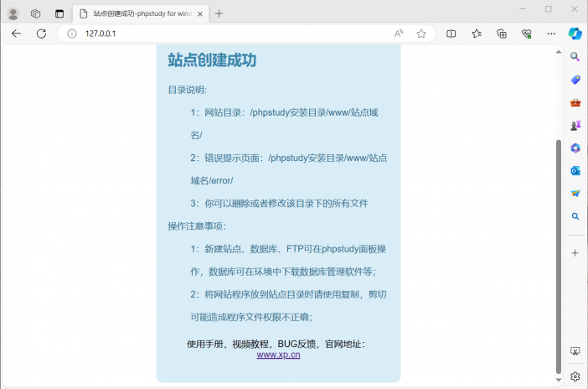The height and width of the screenshot is (389, 588).
Task: Open sidebar Search icon
Action: 575,57
